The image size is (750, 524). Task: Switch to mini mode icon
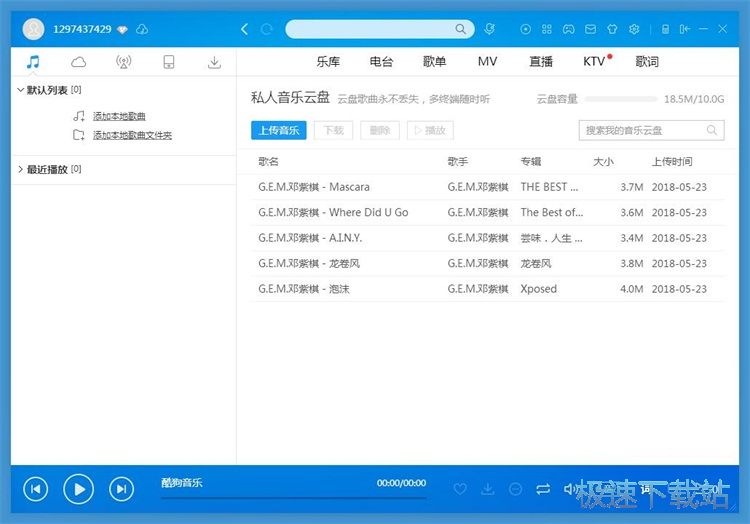pyautogui.click(x=684, y=29)
